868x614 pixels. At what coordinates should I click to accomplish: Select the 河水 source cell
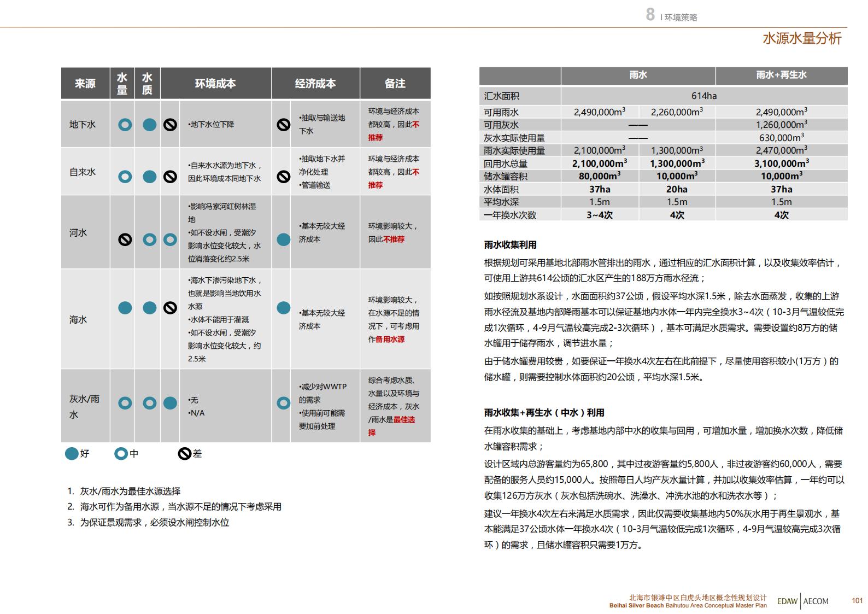tap(85, 232)
